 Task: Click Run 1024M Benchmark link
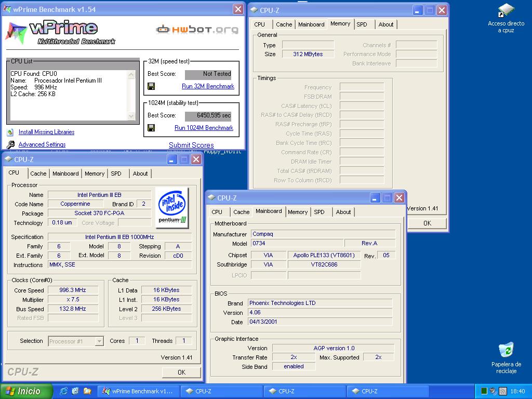point(204,128)
